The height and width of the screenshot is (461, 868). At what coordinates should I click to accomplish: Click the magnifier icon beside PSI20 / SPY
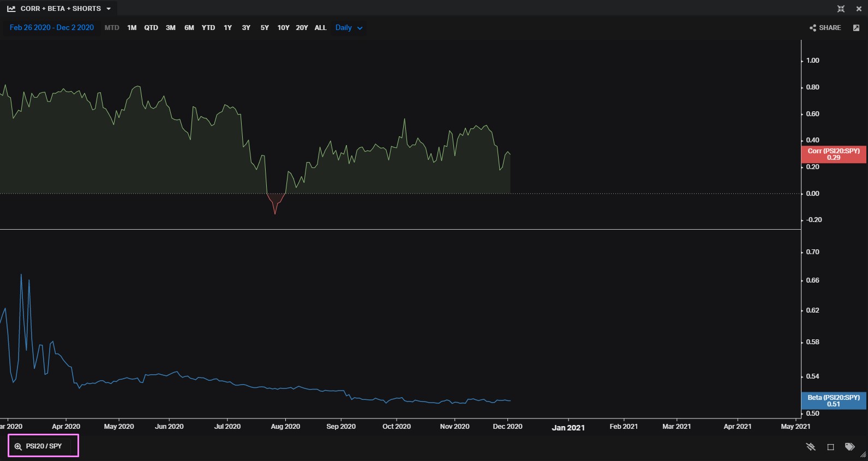[18, 446]
